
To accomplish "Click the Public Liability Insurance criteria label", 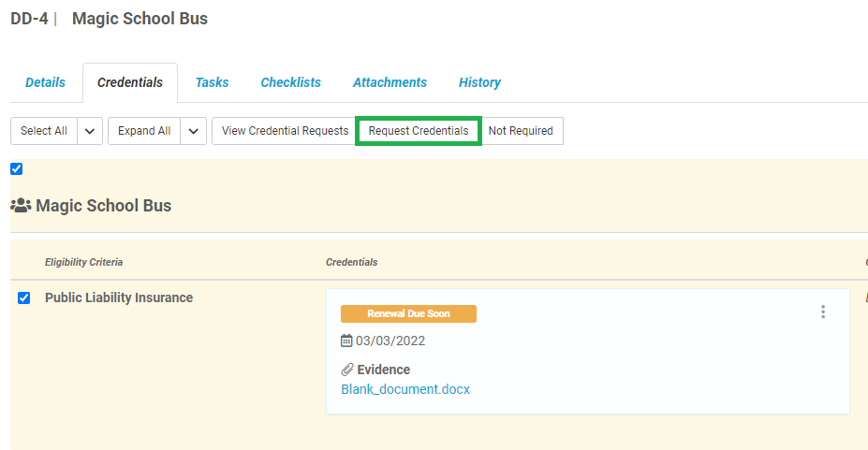I will (x=119, y=298).
